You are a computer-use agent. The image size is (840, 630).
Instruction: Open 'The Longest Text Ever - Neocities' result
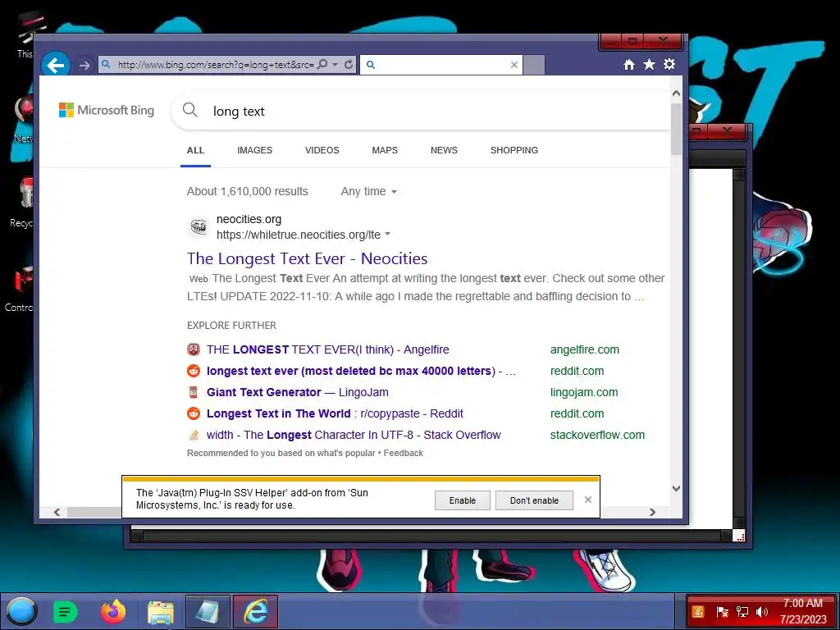tap(307, 258)
